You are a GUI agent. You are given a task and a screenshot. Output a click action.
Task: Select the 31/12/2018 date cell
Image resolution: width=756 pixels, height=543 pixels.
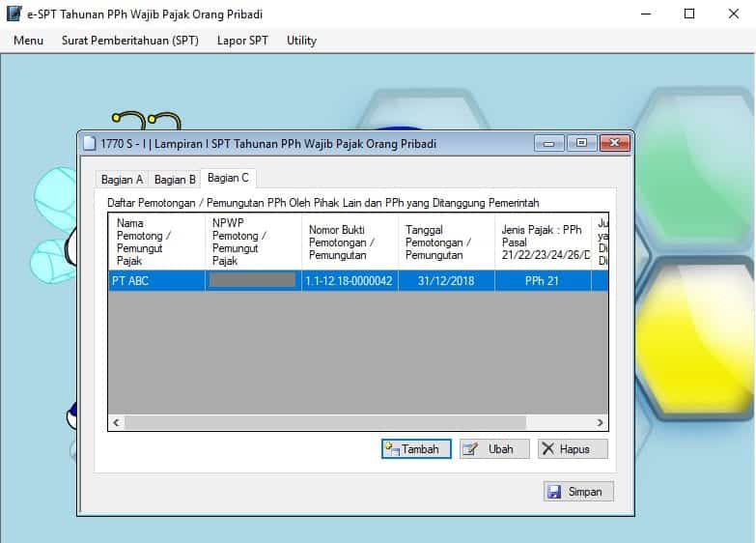tap(446, 281)
